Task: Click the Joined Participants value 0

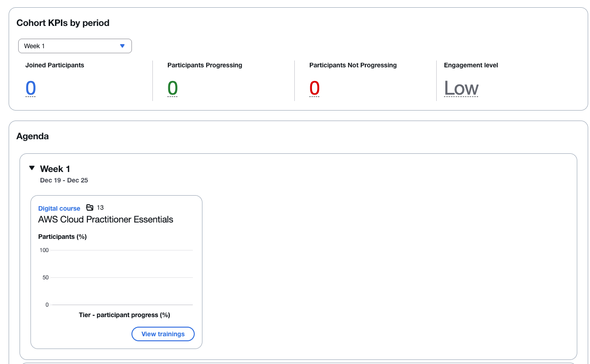Action: coord(30,88)
